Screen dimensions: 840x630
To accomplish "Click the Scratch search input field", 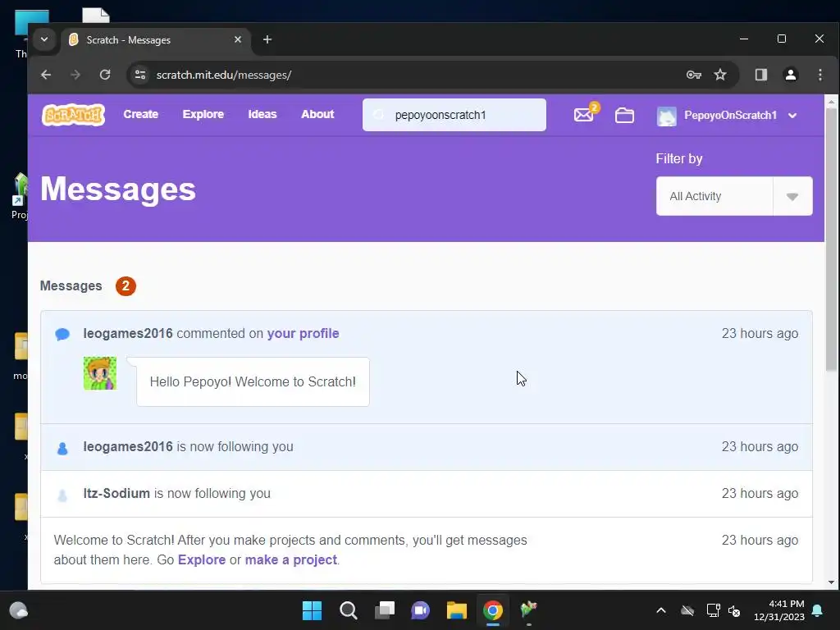I will coord(454,115).
